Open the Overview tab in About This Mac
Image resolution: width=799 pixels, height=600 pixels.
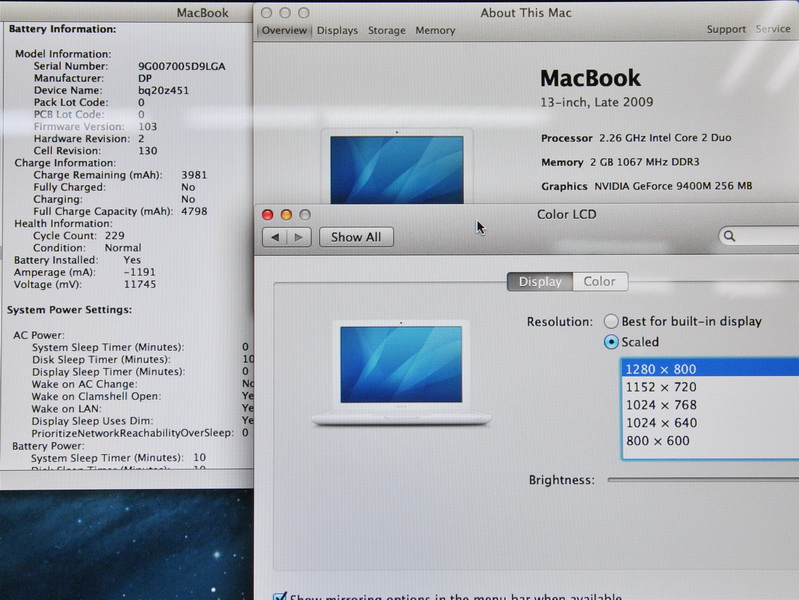[x=284, y=31]
